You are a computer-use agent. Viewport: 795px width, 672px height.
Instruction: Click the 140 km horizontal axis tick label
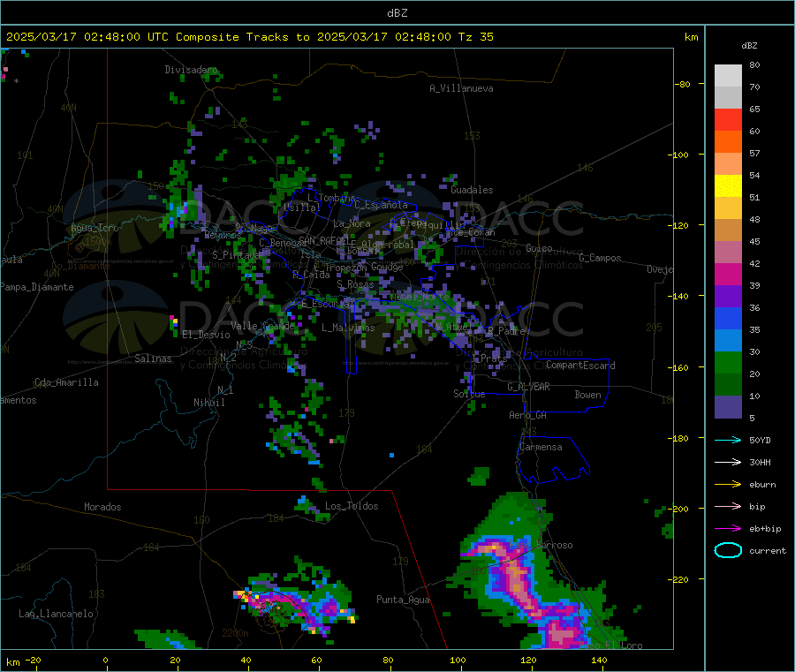point(599,660)
